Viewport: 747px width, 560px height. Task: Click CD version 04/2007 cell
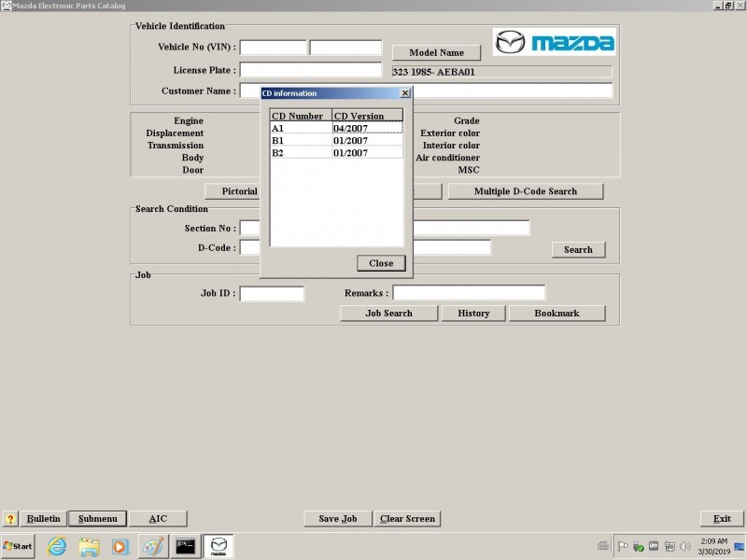[367, 128]
